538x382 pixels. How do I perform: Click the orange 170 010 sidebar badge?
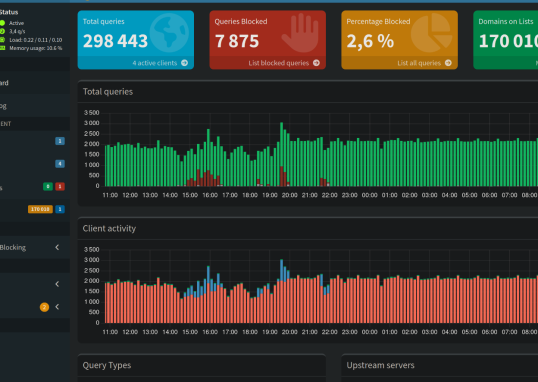coord(40,209)
